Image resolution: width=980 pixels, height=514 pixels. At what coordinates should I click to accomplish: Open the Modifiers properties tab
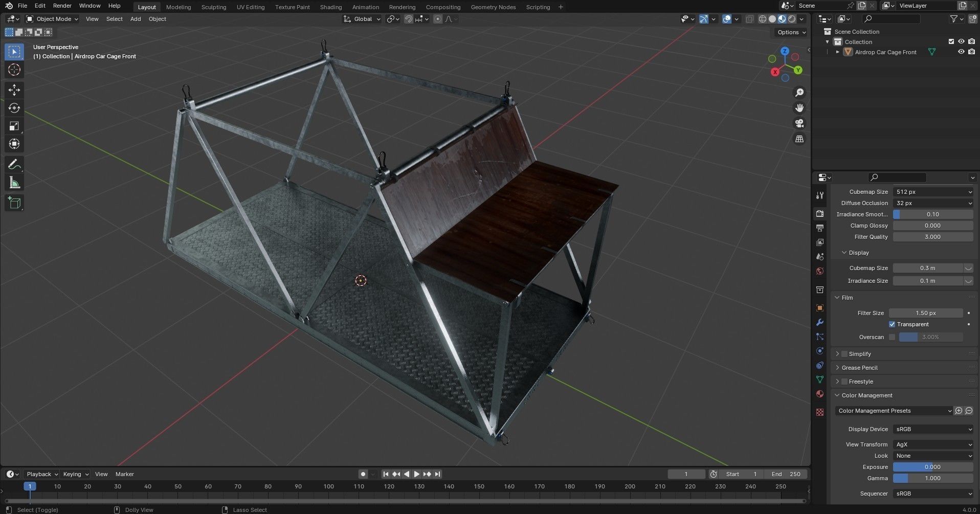[820, 322]
